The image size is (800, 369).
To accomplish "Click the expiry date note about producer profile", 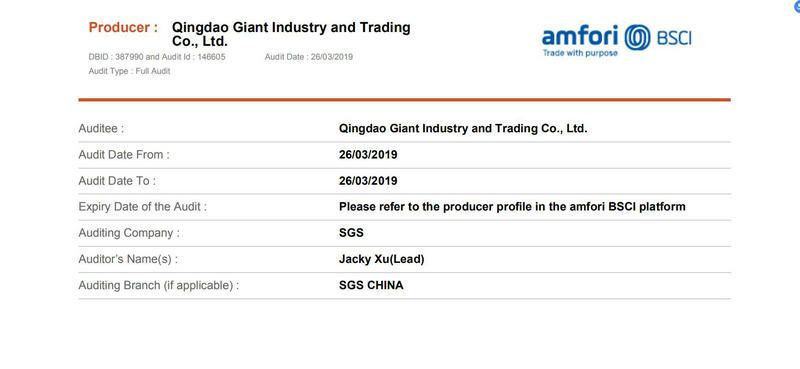I will click(x=512, y=207).
